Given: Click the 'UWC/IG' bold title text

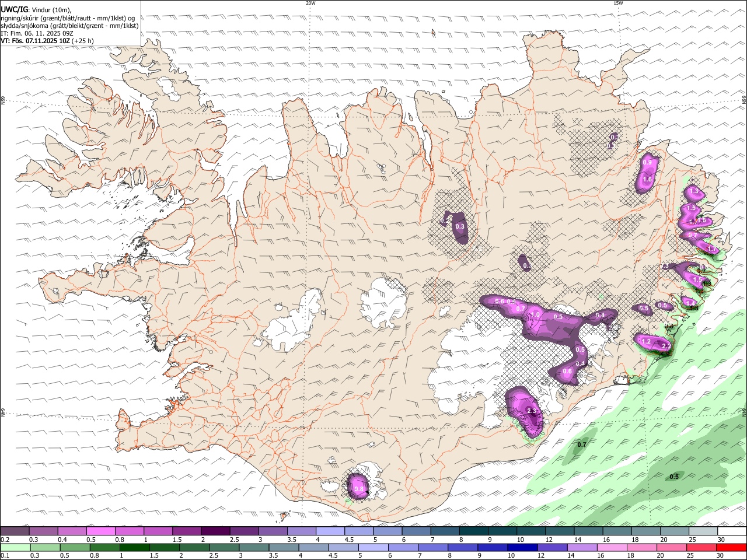Looking at the screenshot, I should click(14, 10).
